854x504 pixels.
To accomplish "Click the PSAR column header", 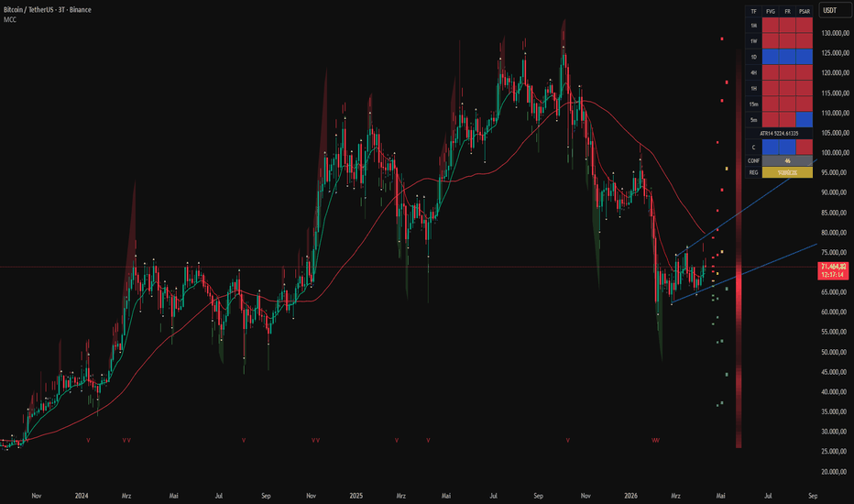I will (x=805, y=11).
